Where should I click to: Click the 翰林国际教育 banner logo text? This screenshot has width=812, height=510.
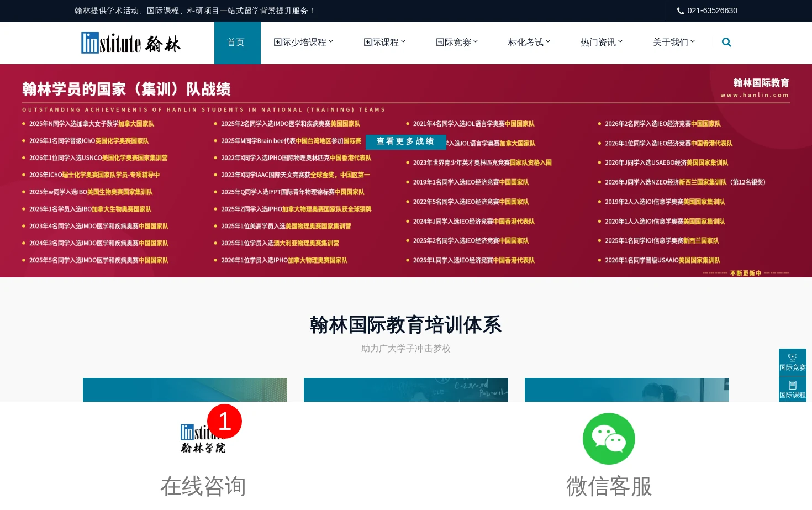pos(761,83)
